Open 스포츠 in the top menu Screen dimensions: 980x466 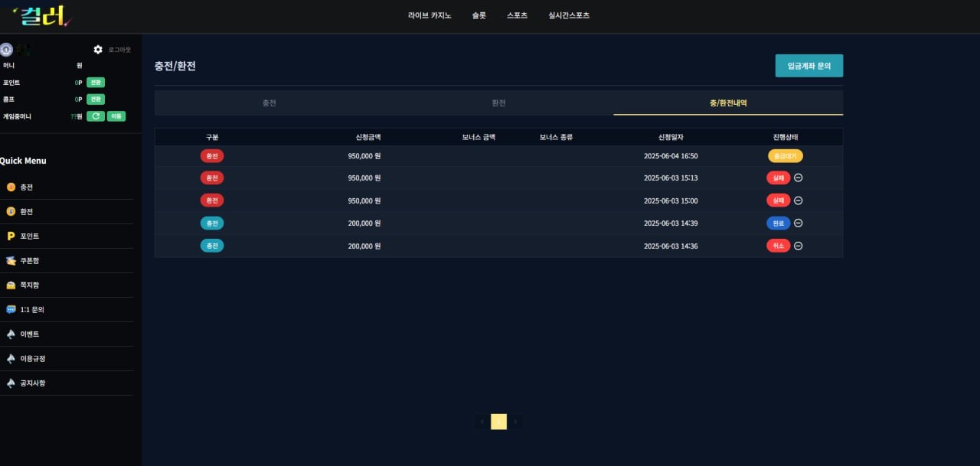pos(518,15)
